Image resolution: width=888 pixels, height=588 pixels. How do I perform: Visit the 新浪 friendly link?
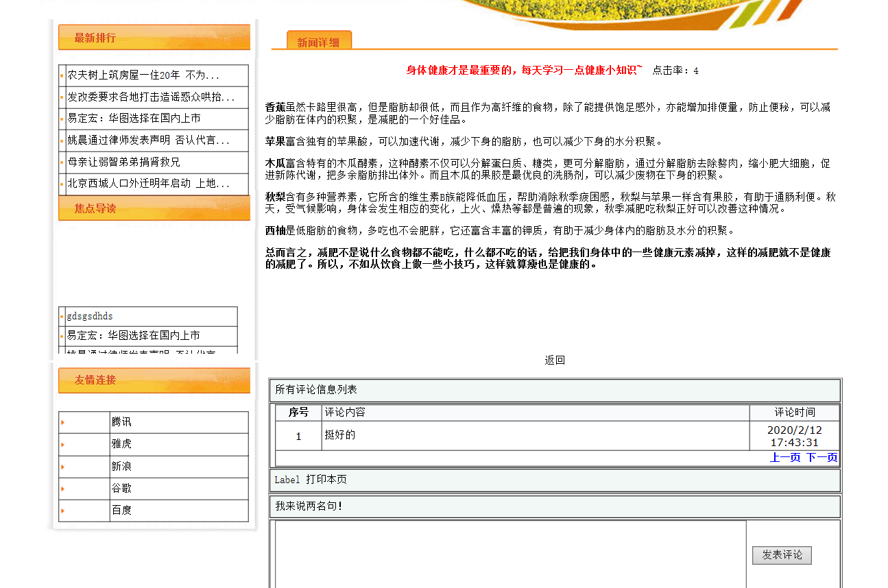121,467
